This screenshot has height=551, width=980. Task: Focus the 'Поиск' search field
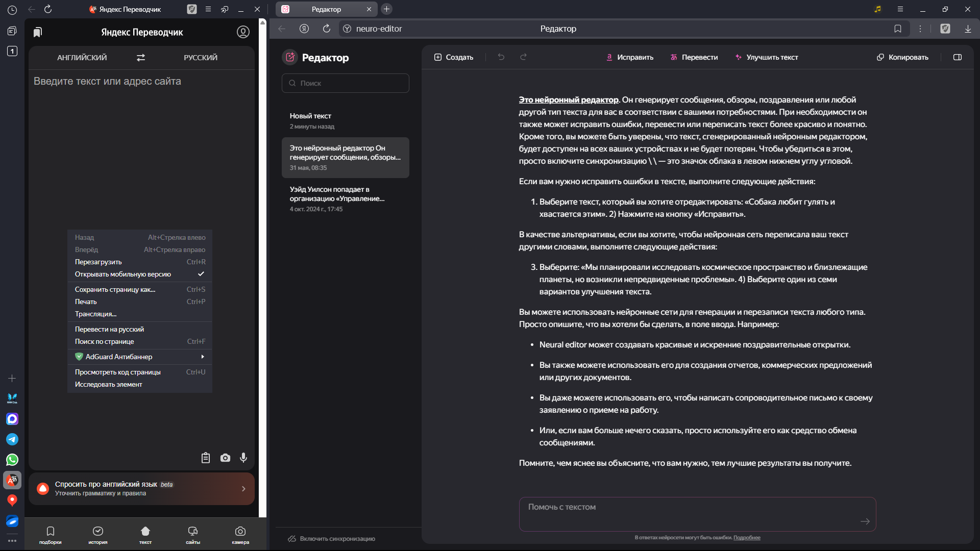click(346, 83)
